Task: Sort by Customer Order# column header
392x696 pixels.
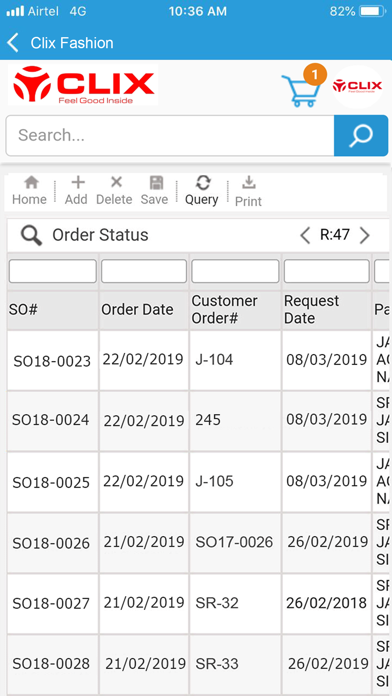Action: 235,310
